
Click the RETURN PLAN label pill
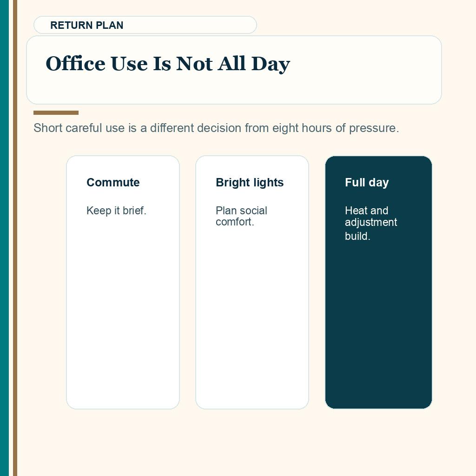[145, 25]
